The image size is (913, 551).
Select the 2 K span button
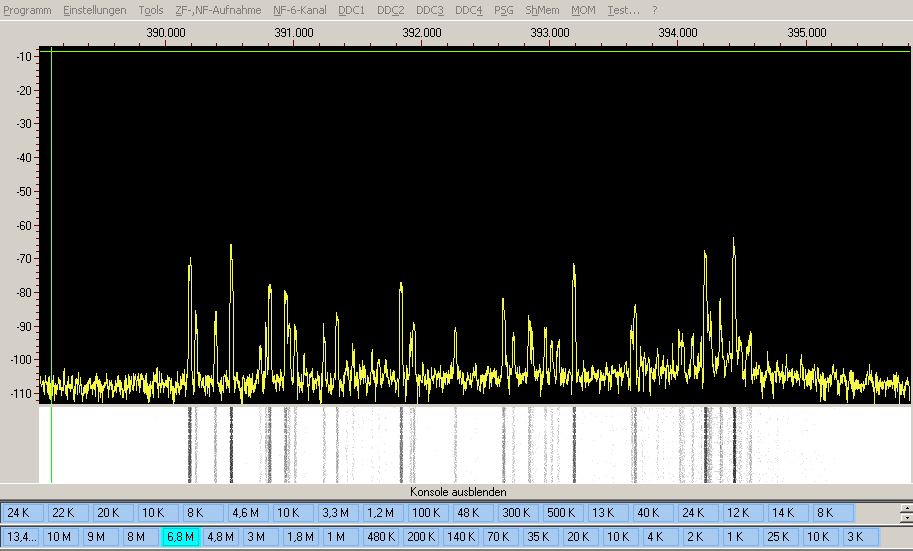click(699, 536)
